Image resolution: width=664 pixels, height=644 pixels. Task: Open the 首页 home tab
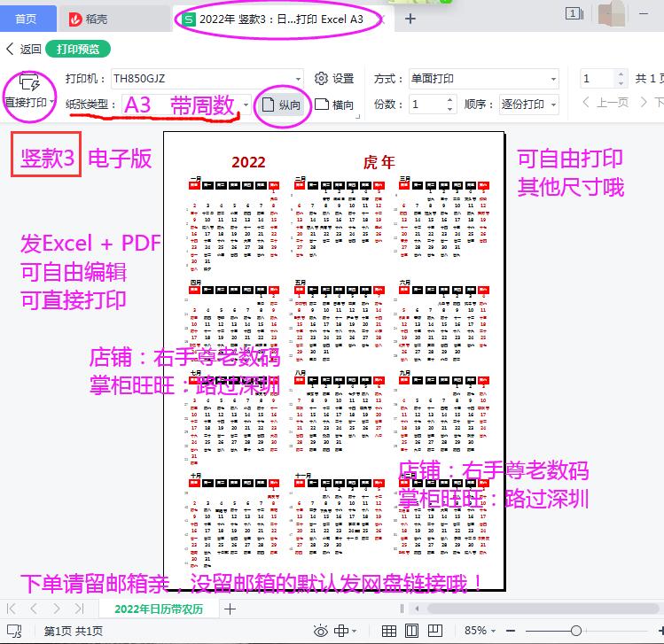(27, 19)
